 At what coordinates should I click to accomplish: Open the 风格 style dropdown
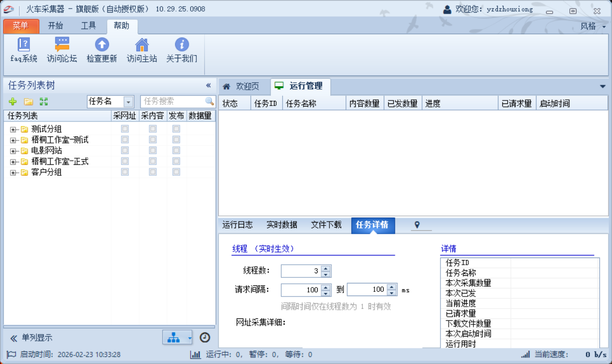click(x=593, y=26)
